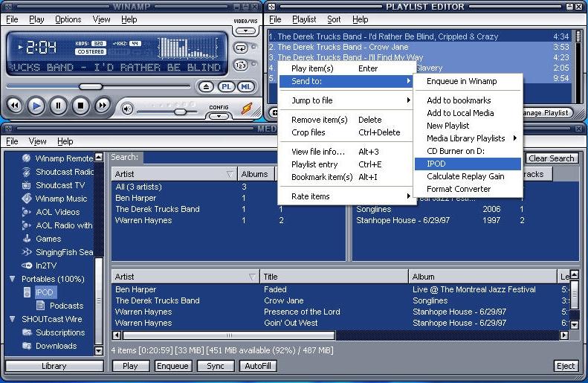588x383 pixels.
Task: Pause playback in Winamp
Action: (58, 106)
